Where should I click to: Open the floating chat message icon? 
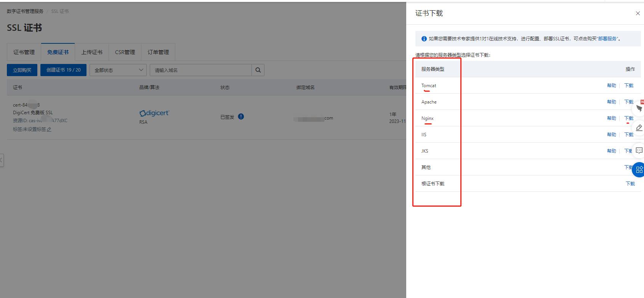point(639,150)
